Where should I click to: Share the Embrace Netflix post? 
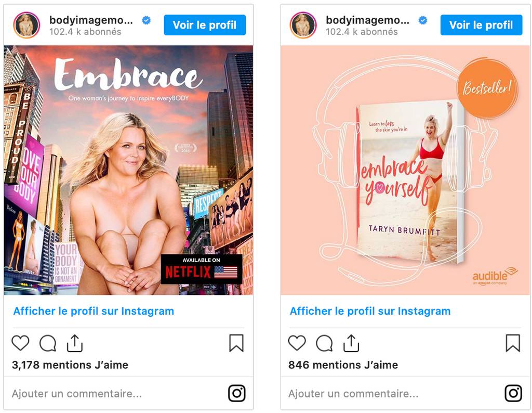click(75, 343)
